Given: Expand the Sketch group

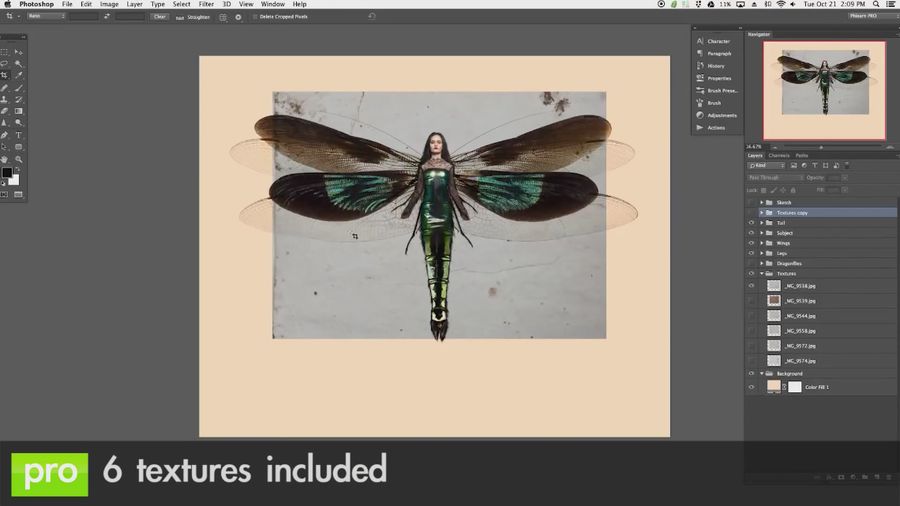Looking at the screenshot, I should point(762,203).
